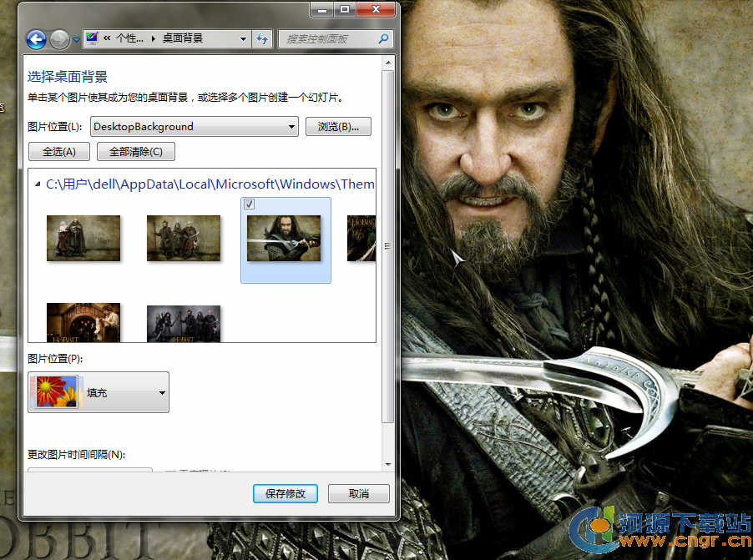753x560 pixels.
Task: Click the magnifier search icon
Action: [383, 38]
